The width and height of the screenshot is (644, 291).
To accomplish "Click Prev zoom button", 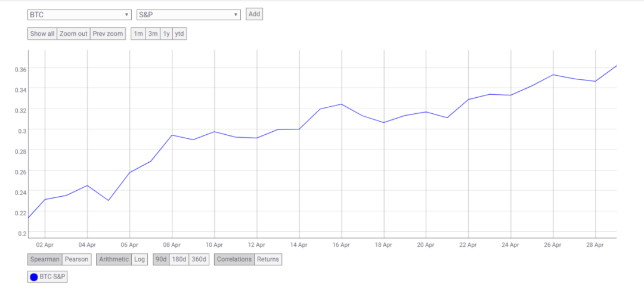I will click(x=108, y=34).
